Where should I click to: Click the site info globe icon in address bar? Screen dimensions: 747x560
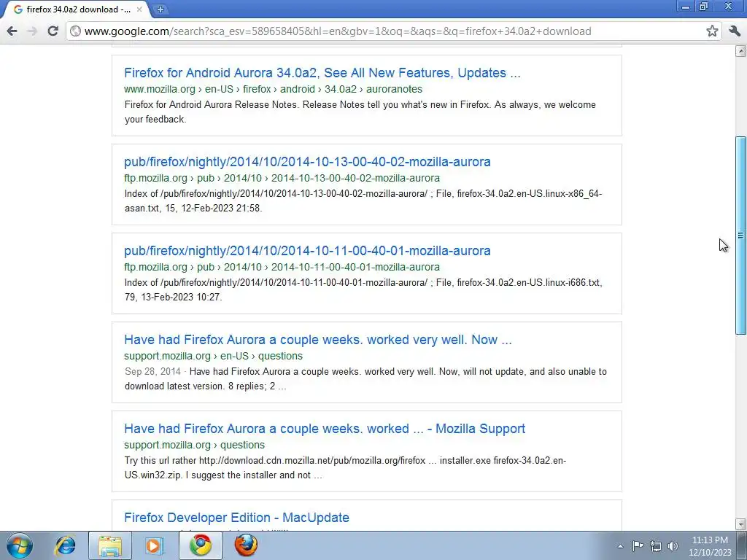[x=75, y=31]
